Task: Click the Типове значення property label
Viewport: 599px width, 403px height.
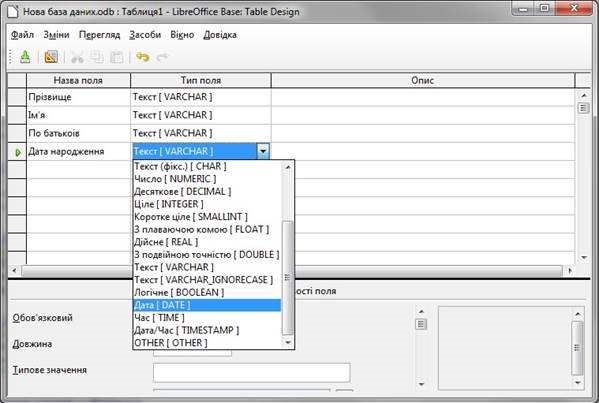Action: pos(50,370)
